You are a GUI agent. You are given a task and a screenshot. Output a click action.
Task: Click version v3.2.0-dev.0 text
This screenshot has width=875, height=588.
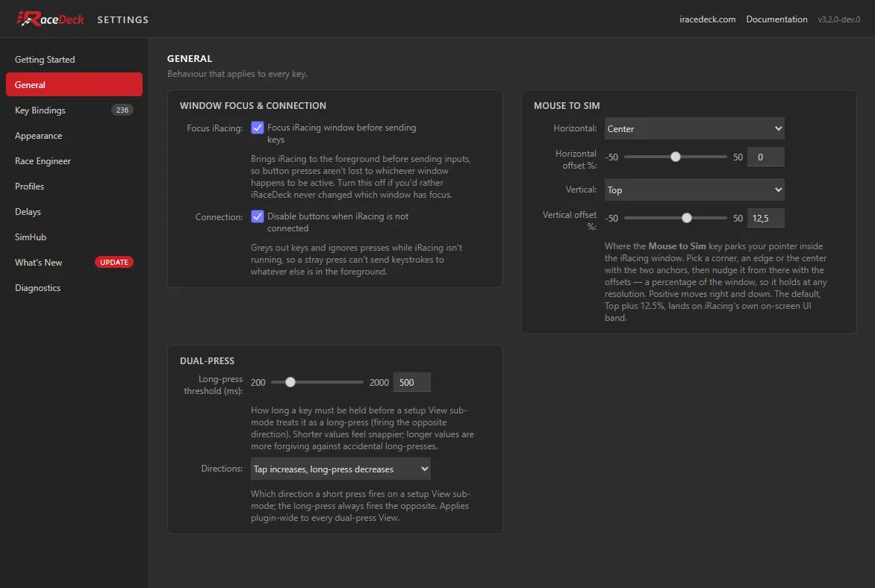pos(838,19)
